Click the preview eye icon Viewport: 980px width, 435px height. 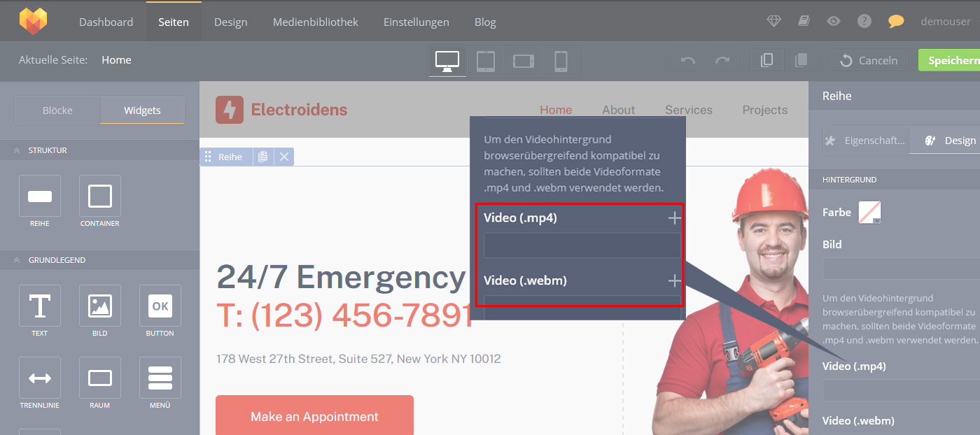[833, 22]
